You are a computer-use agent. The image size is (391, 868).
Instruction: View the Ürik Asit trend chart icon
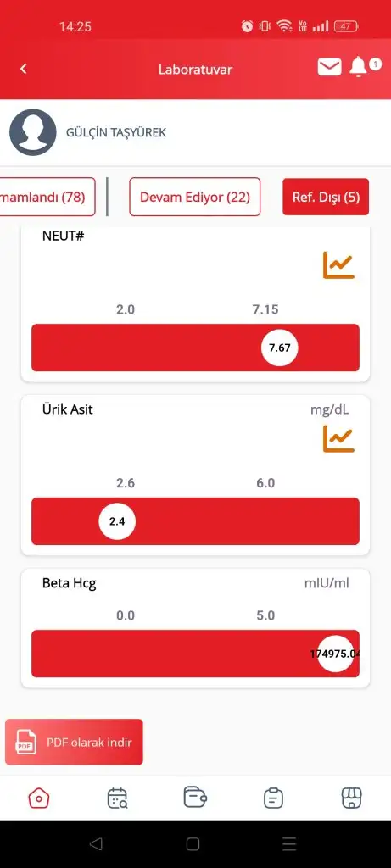coord(338,438)
